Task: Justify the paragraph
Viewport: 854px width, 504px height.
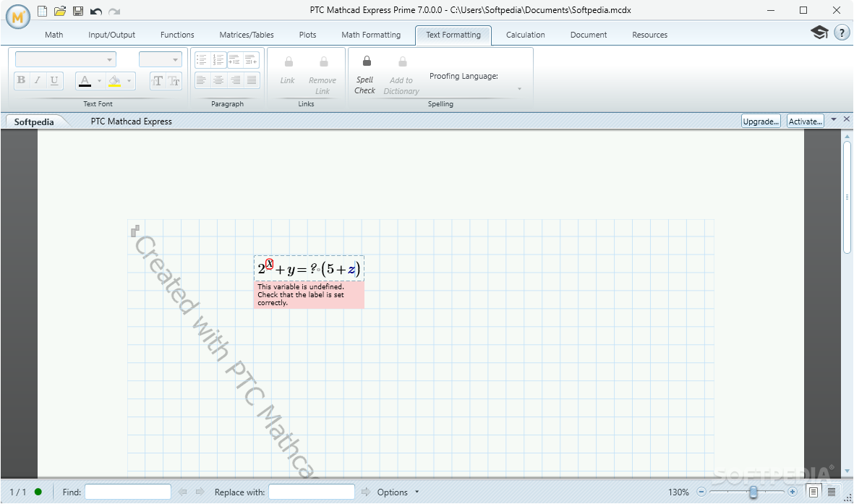Action: click(x=251, y=81)
